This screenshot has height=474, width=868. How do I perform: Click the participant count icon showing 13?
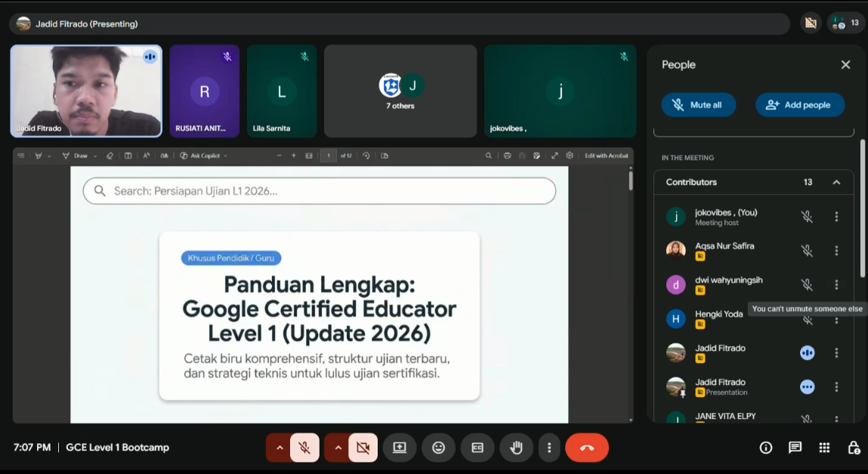(x=846, y=23)
